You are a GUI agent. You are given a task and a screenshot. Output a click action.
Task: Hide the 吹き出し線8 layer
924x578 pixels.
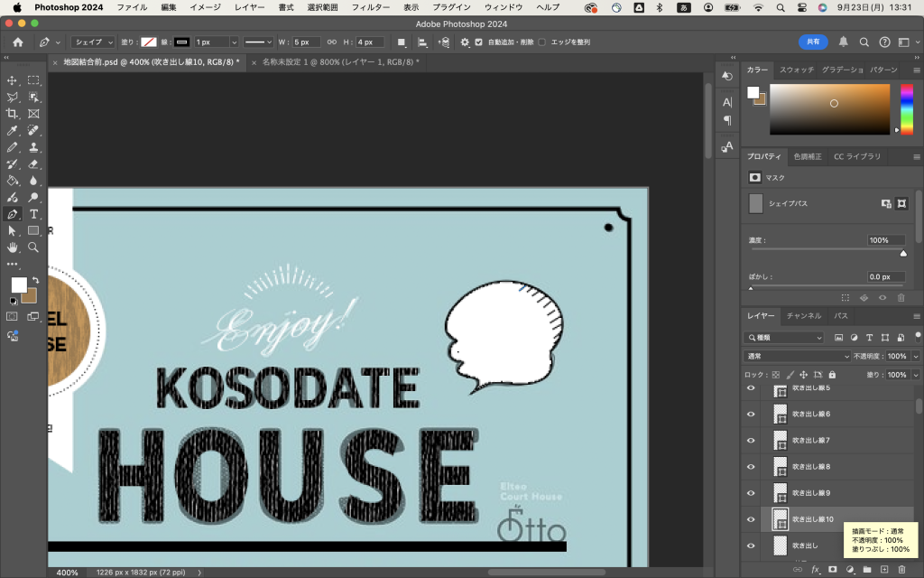[x=750, y=467]
